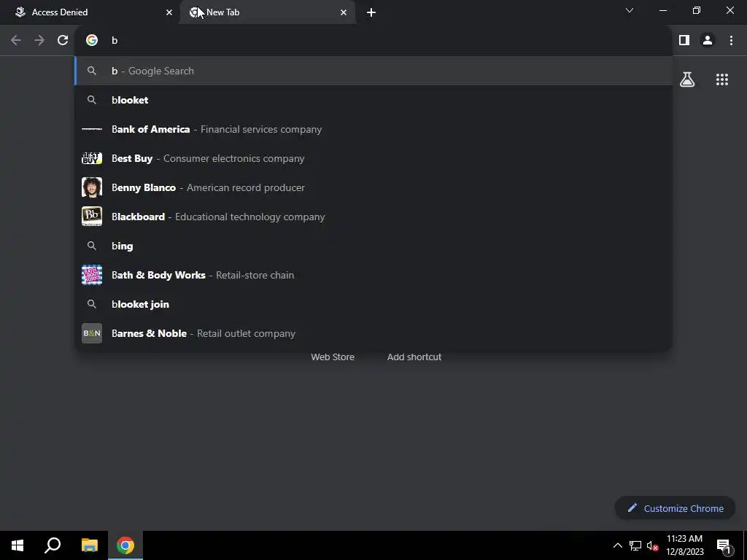Image resolution: width=747 pixels, height=560 pixels.
Task: Pick the 'bing' search suggestion
Action: click(373, 246)
